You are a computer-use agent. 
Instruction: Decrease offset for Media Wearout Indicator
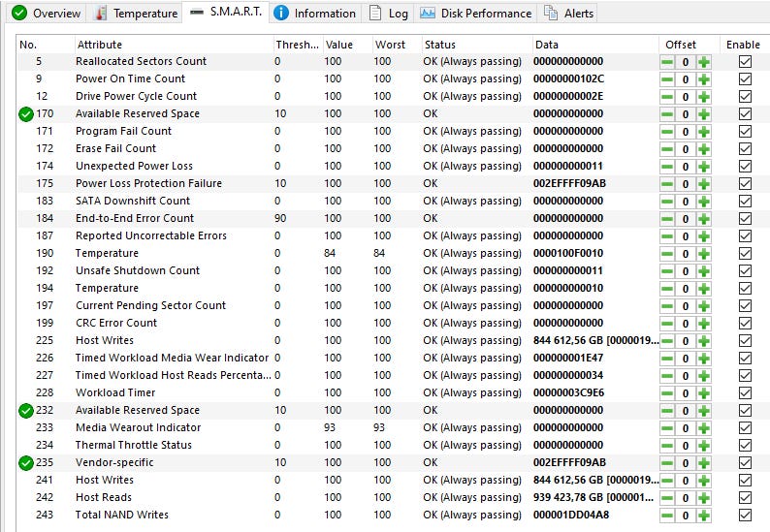coord(667,428)
